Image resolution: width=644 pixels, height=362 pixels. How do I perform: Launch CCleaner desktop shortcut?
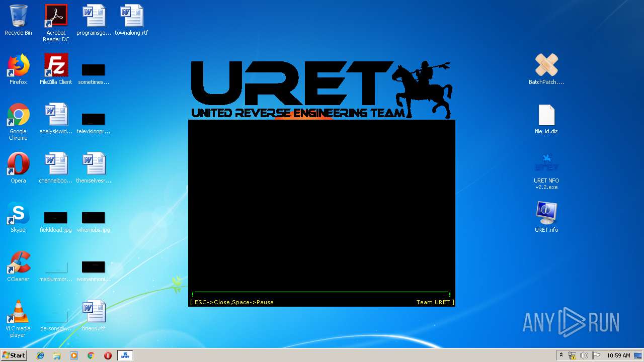click(18, 266)
